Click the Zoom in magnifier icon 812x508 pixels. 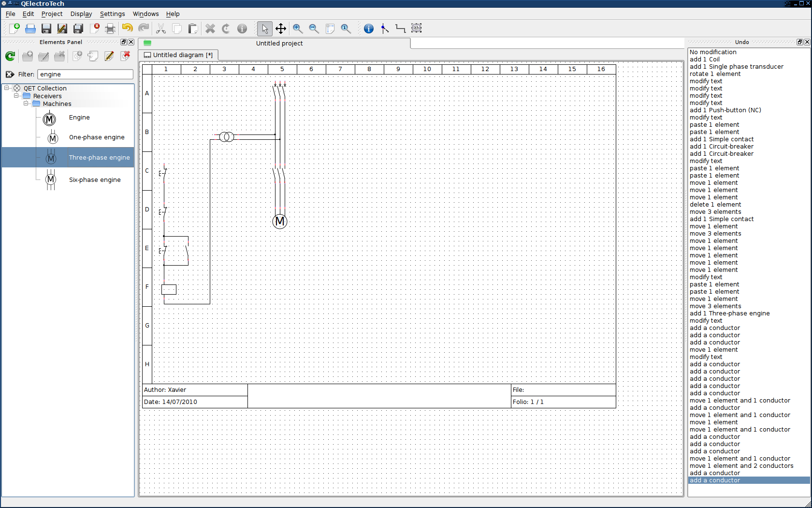tap(298, 29)
